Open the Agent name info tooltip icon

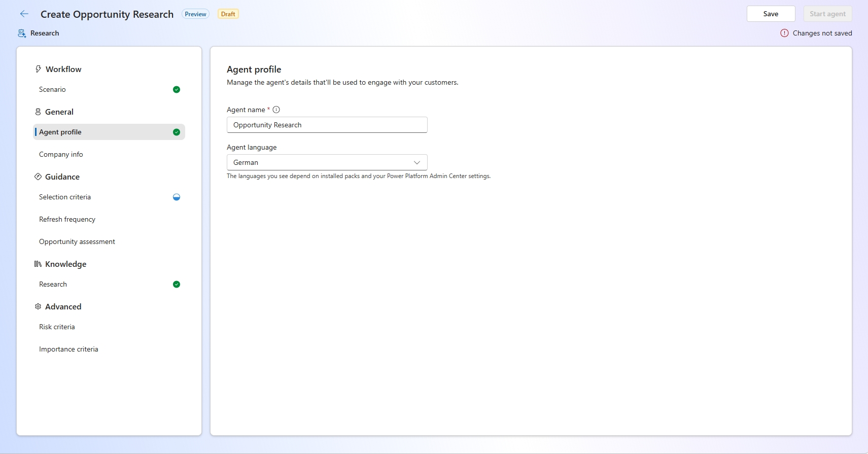[276, 110]
